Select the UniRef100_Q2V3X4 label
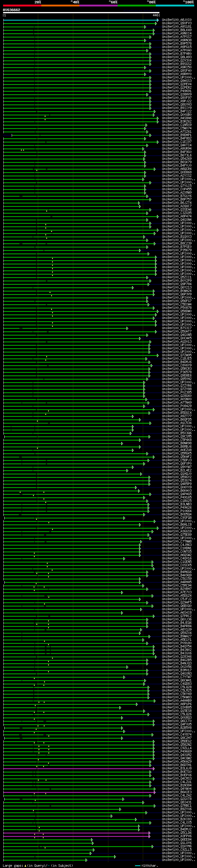The height and width of the screenshot is (868, 197). tap(177, 60)
